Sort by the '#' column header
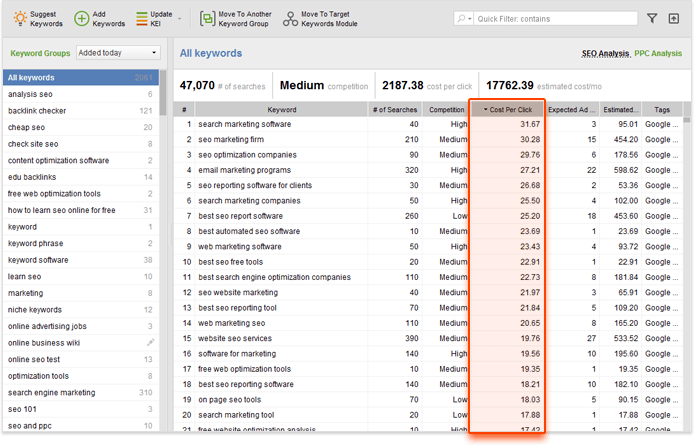Viewport: 694px width, 446px height. click(x=184, y=110)
